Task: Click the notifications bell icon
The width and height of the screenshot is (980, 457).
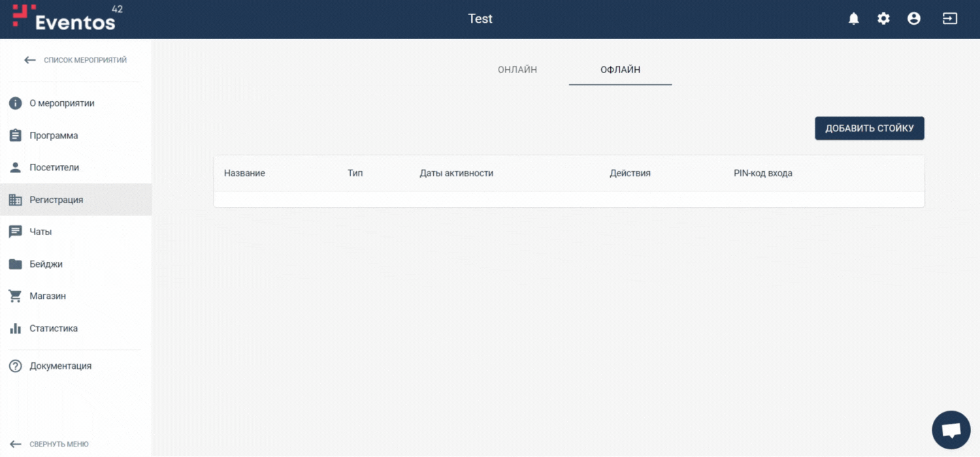Action: tap(853, 19)
